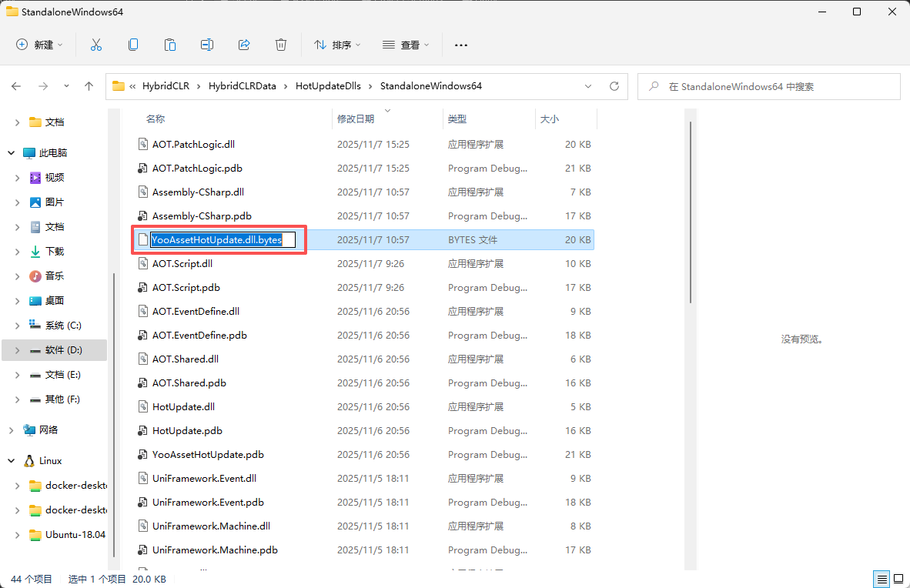
Task: Click the Share icon in toolbar
Action: pyautogui.click(x=244, y=45)
